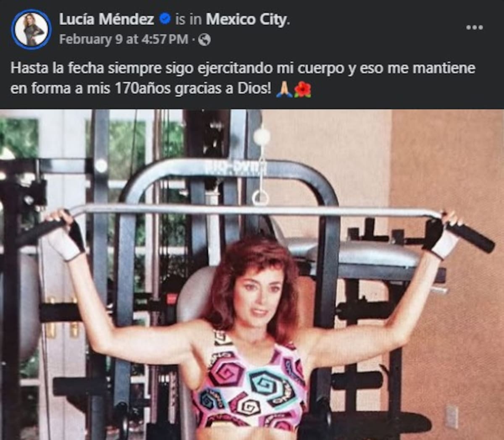Open the Mexico City location link
The height and width of the screenshot is (440, 504).
pos(247,19)
